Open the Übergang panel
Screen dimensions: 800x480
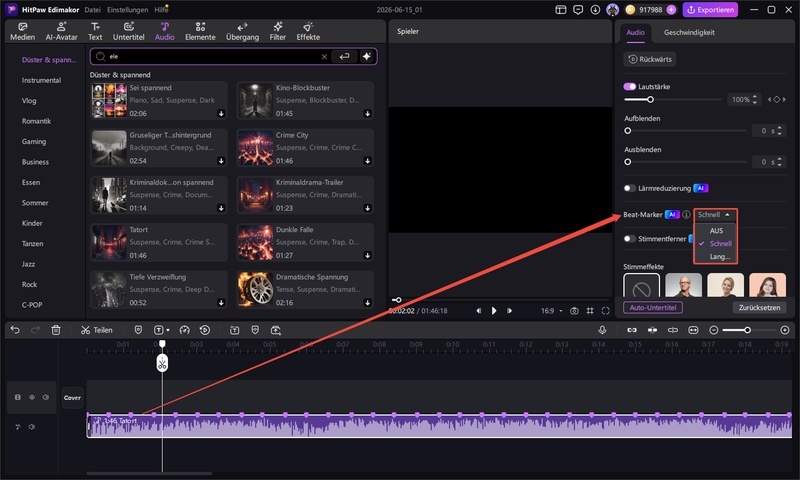pos(242,32)
